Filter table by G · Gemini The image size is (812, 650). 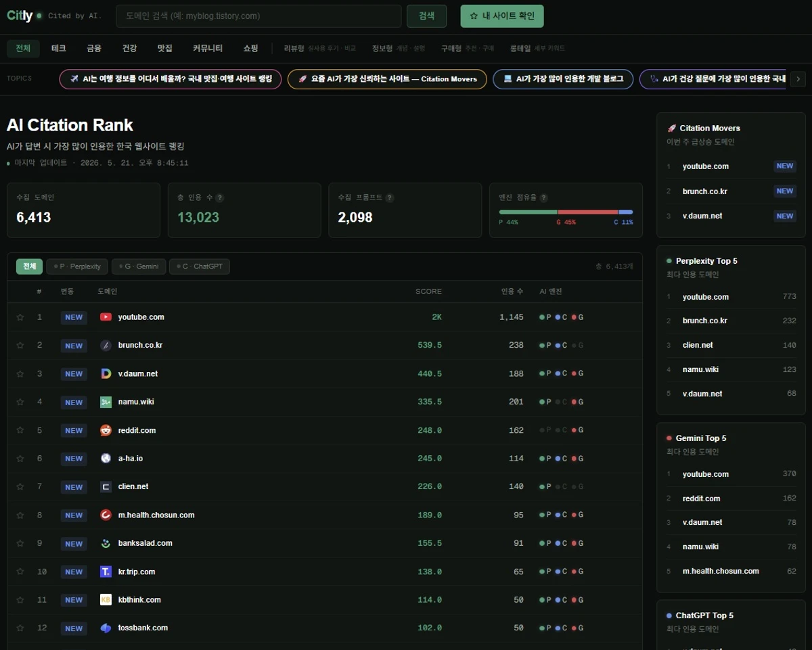tap(139, 266)
